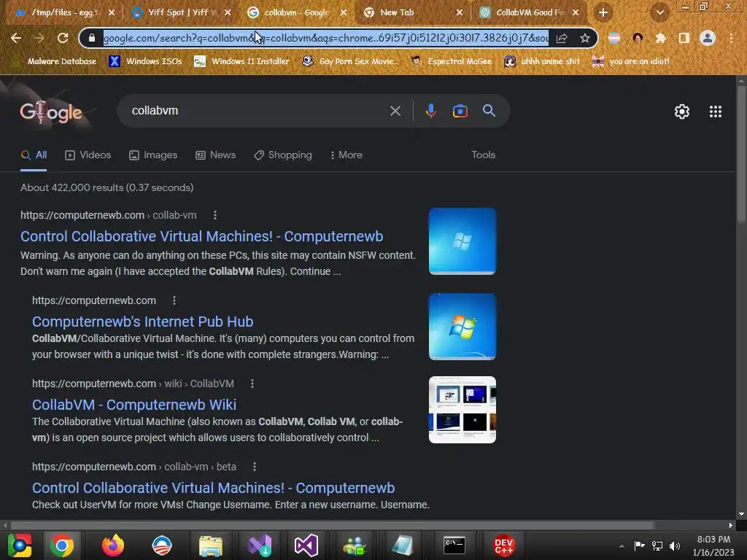
Task: Open the first Control Collaborative Virtual Machines result
Action: pos(202,237)
